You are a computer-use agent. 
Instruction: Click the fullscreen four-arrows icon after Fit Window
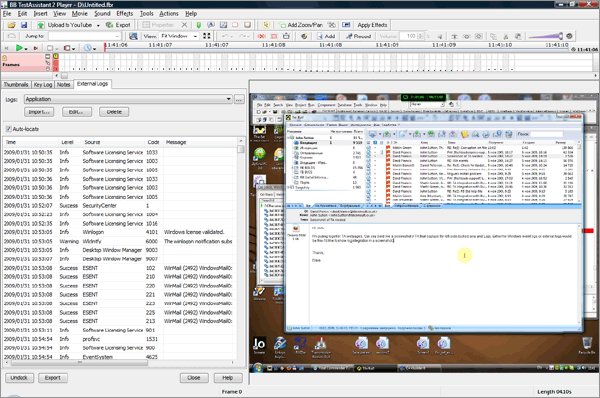point(207,36)
